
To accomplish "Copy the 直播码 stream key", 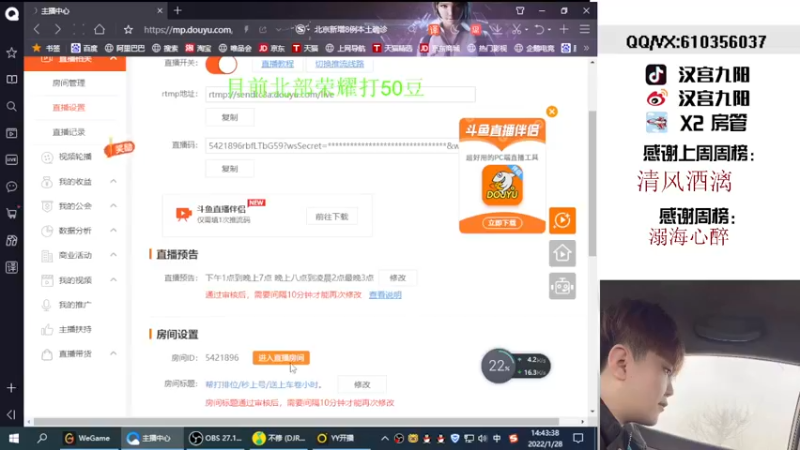I will coord(230,169).
